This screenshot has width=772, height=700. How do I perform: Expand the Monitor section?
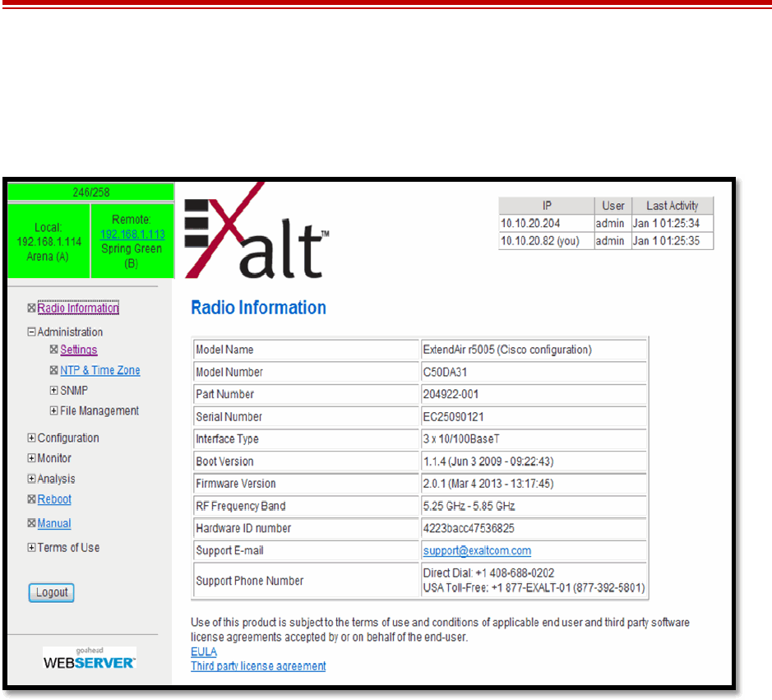31,458
